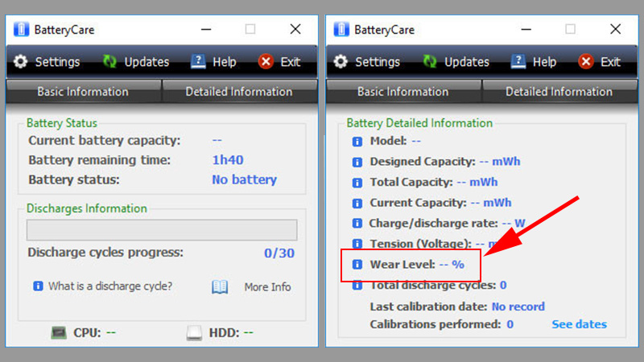644x362 pixels.
Task: Open Settings gear in left BatteryCare window
Action: (21, 62)
